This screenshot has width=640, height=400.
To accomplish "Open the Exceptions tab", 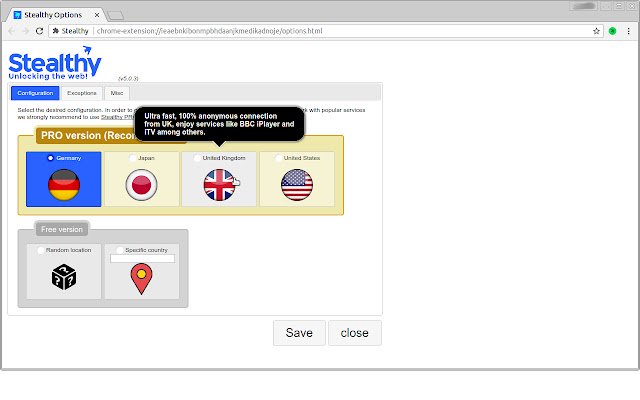I will [x=82, y=93].
